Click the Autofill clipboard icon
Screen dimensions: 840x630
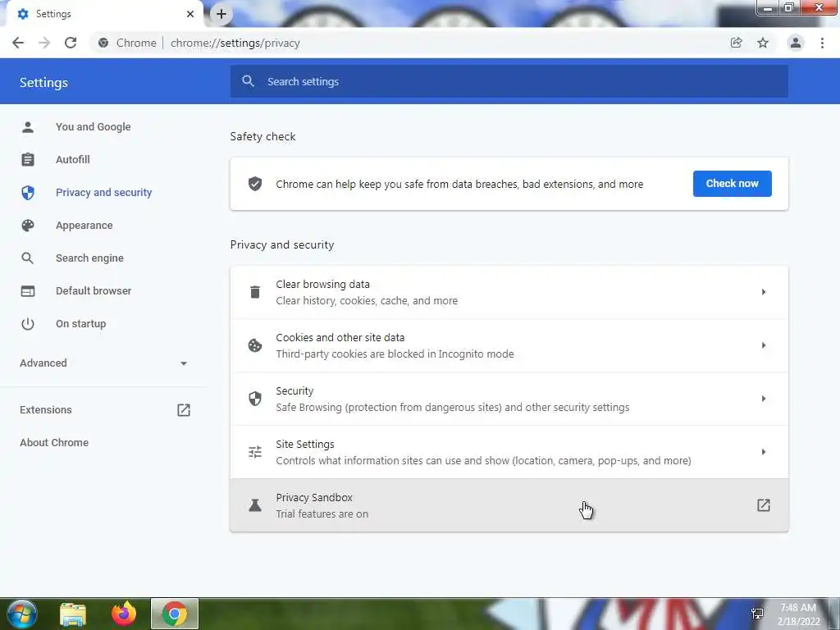[28, 160]
